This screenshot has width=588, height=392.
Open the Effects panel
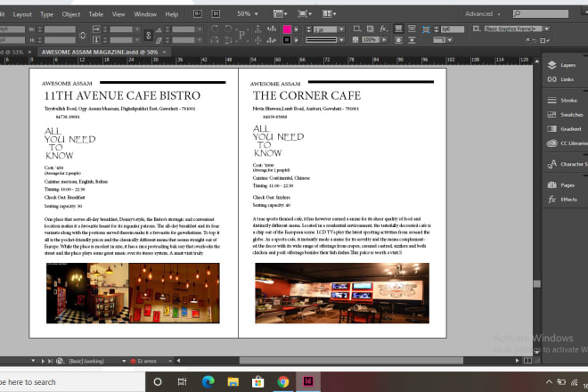562,200
